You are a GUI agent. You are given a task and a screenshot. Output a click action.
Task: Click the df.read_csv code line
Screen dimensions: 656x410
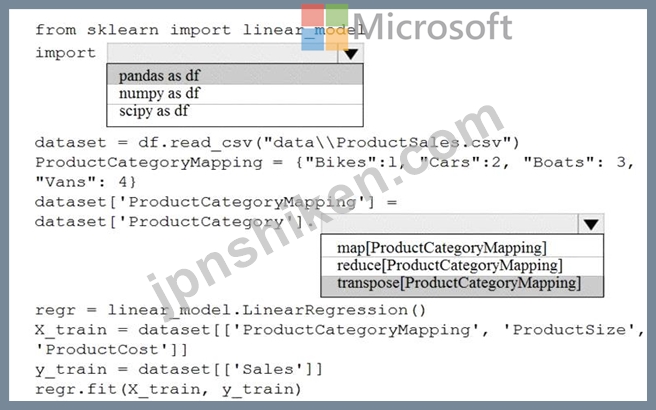[277, 143]
